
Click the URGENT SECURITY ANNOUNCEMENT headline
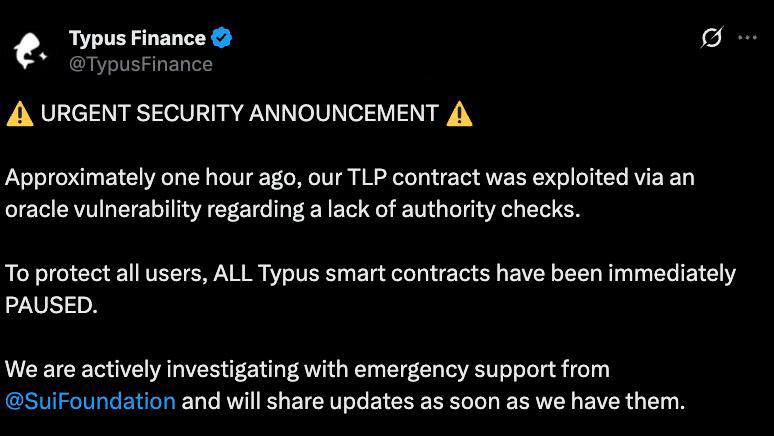pos(239,114)
